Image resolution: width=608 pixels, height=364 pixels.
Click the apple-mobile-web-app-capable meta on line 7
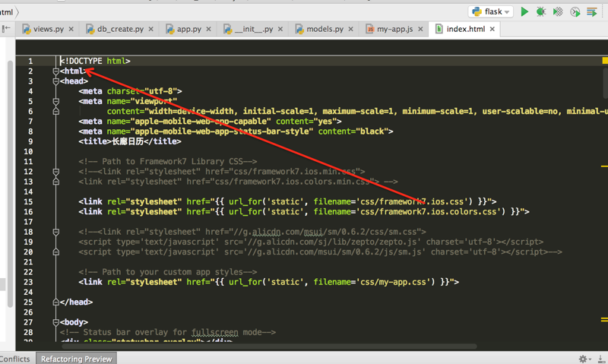click(x=210, y=122)
